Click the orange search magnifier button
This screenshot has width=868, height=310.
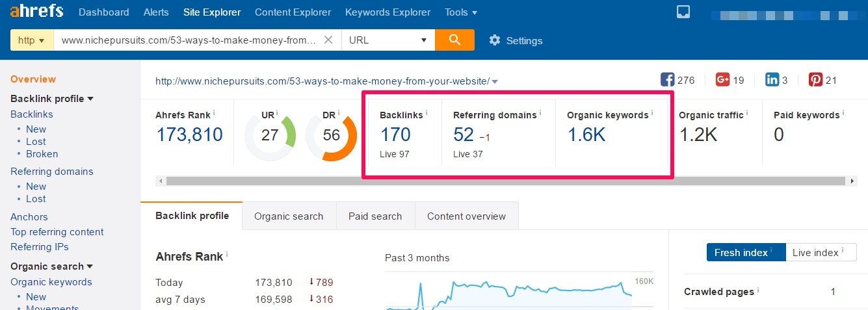click(x=454, y=40)
